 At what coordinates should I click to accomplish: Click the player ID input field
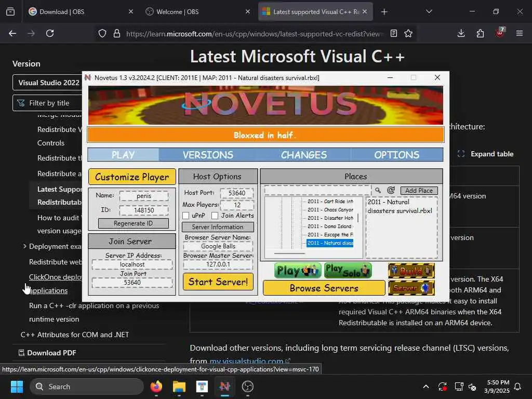coord(144,210)
